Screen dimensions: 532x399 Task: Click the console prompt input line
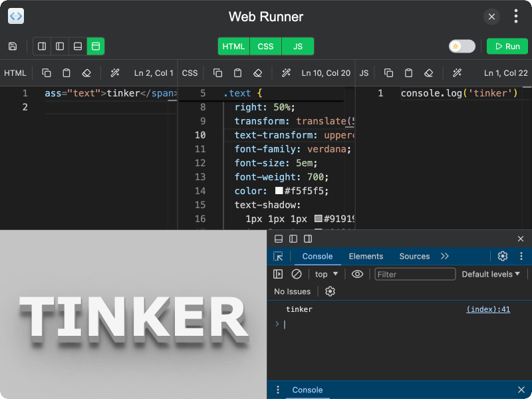400,325
